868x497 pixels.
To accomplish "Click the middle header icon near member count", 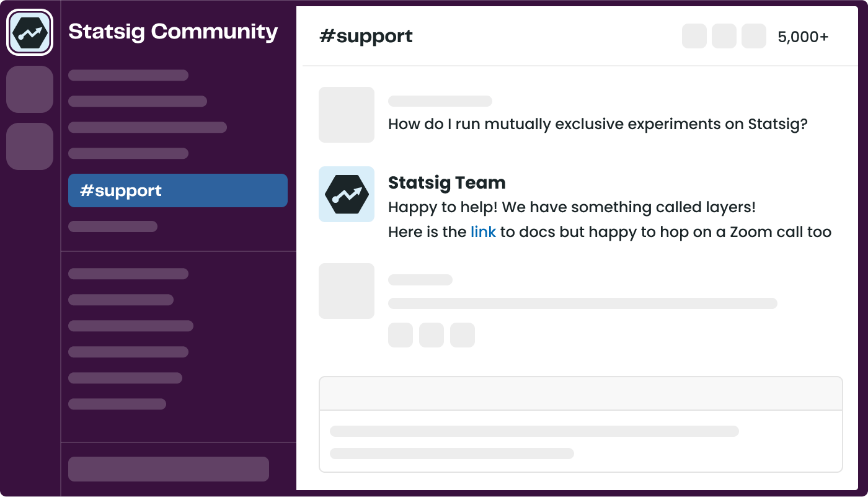I will 724,36.
